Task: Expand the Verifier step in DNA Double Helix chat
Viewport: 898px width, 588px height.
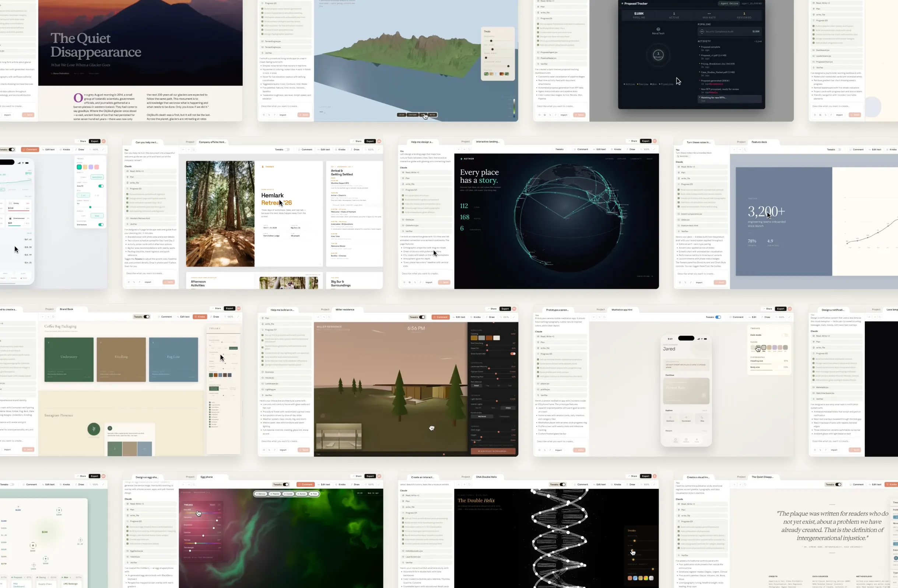Action: coord(427,563)
